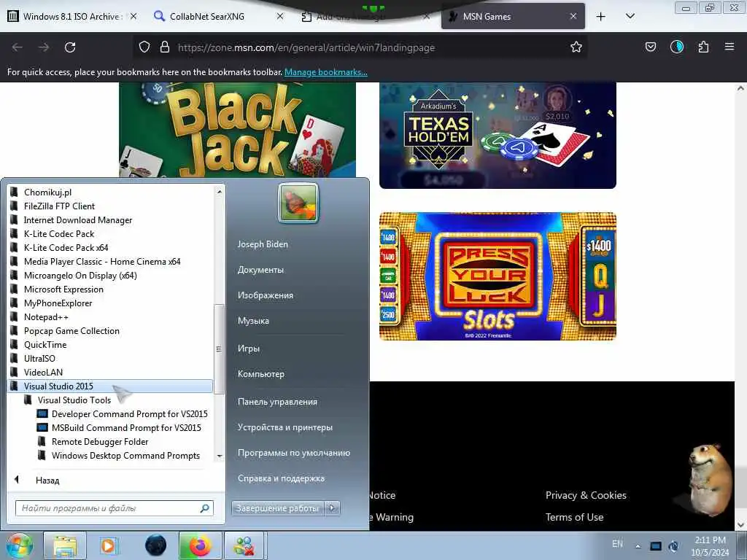Open Компьютер from Start menu

[260, 374]
